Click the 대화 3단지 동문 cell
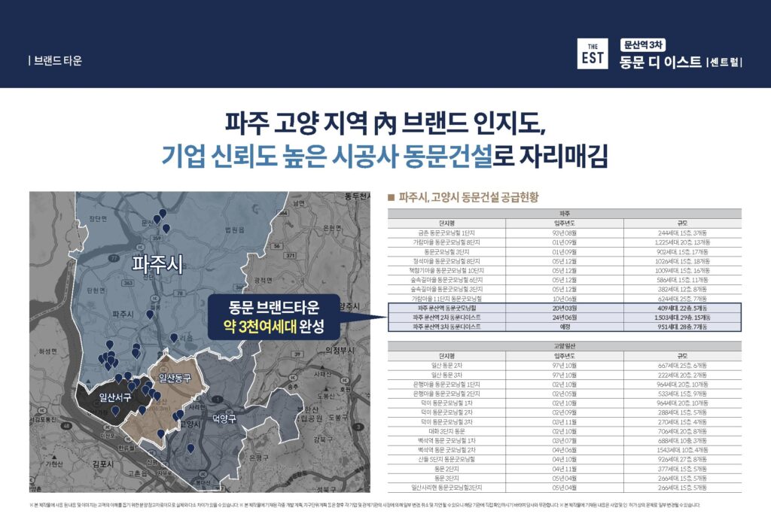The image size is (771, 532). click(x=446, y=431)
